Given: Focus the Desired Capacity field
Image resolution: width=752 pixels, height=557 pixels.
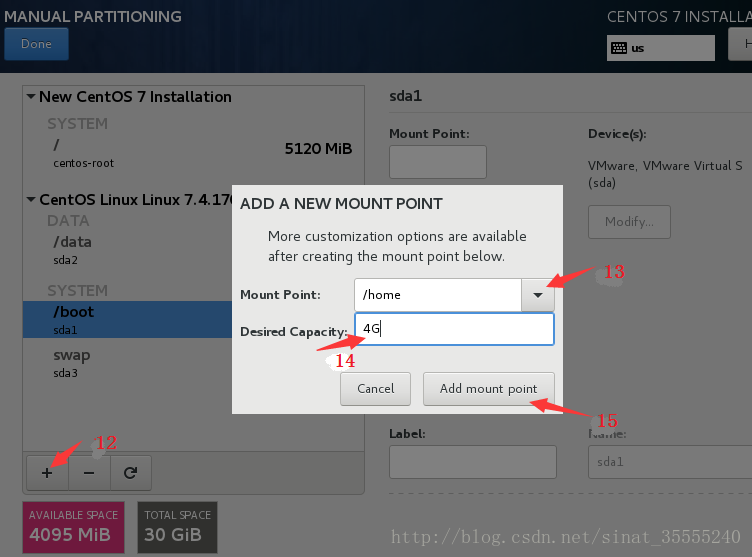Looking at the screenshot, I should (454, 329).
